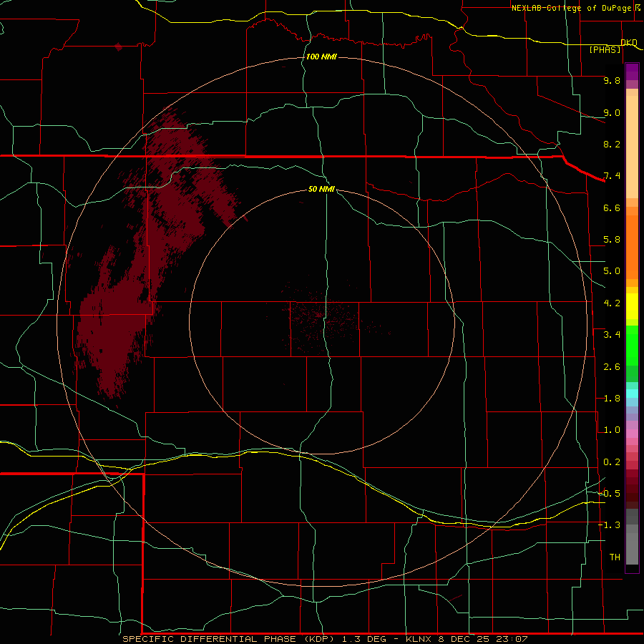Click the scattered speckle echoes near the radar center
This screenshot has height=644, width=644.
coord(324,321)
